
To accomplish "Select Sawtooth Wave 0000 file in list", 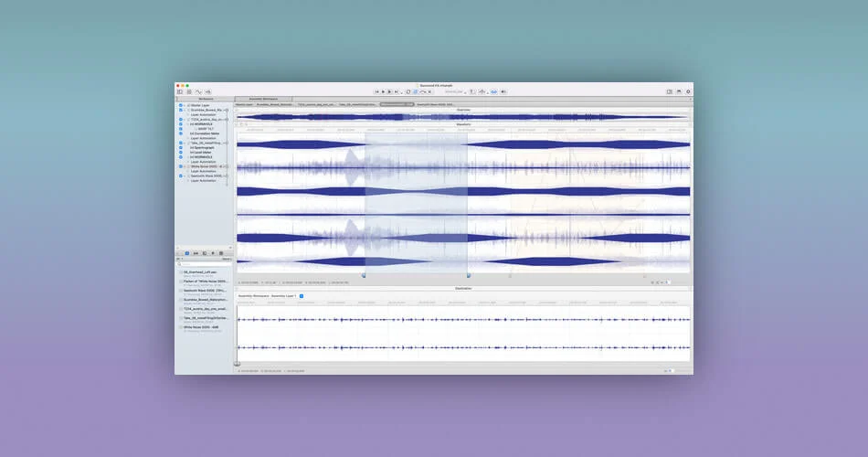I will pyautogui.click(x=205, y=291).
